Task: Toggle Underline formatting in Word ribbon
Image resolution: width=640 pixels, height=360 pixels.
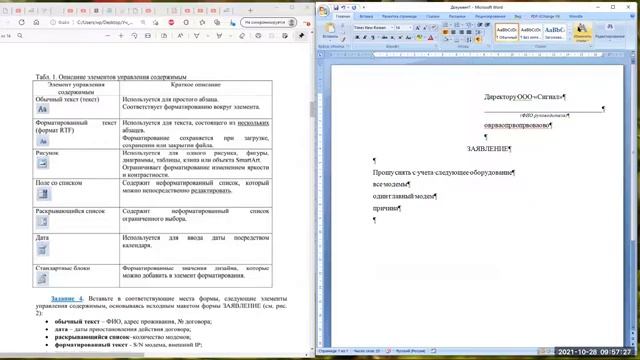Action: point(372,38)
